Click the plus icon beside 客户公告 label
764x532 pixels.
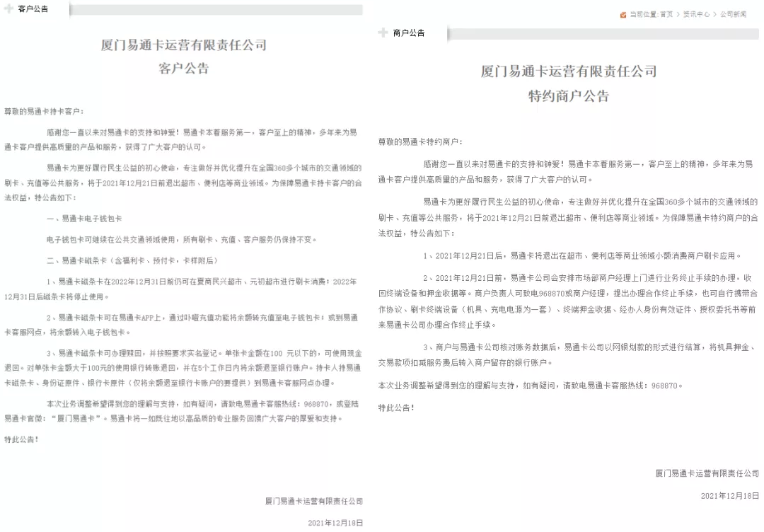click(8, 7)
